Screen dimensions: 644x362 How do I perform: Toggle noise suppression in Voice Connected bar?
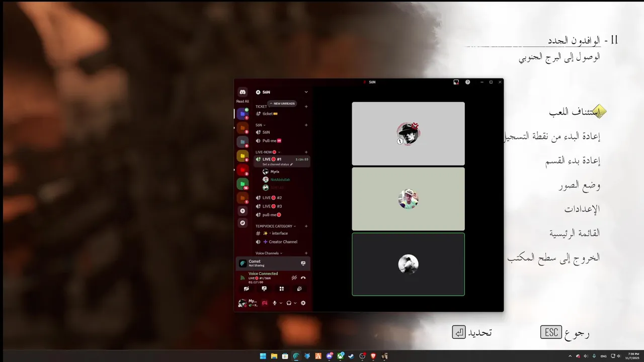[294, 278]
